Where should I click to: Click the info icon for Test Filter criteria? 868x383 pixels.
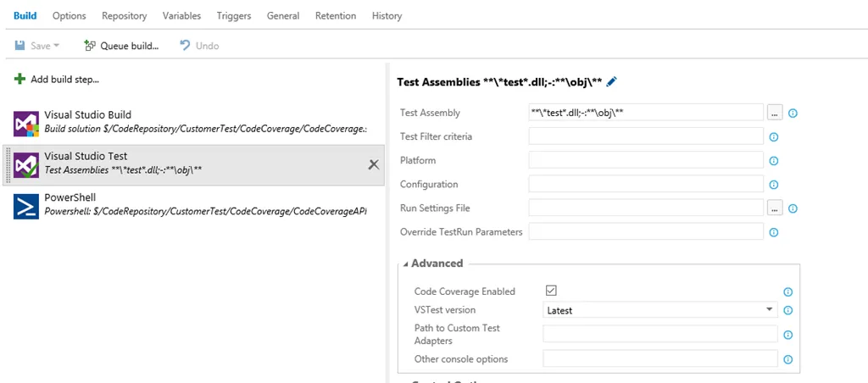coord(773,136)
